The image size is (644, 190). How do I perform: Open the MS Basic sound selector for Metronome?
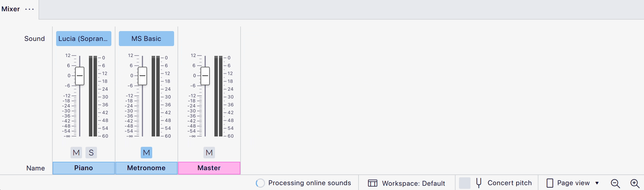(x=146, y=38)
